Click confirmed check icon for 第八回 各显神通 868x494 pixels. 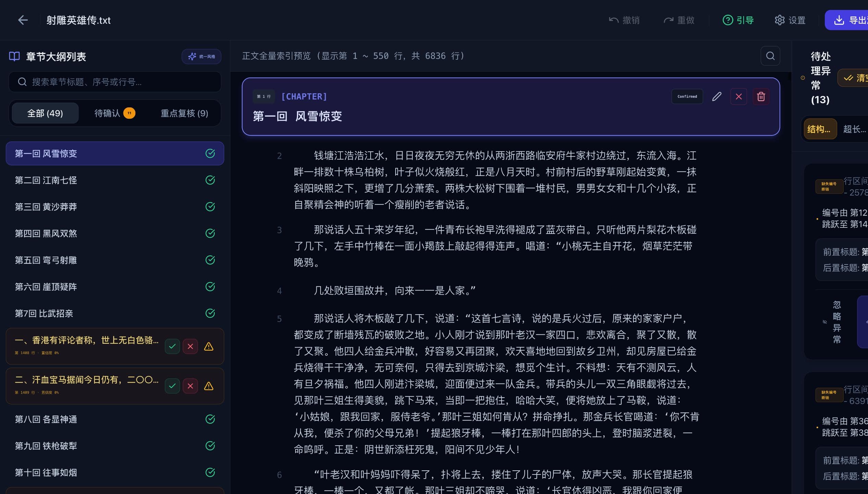click(x=210, y=419)
